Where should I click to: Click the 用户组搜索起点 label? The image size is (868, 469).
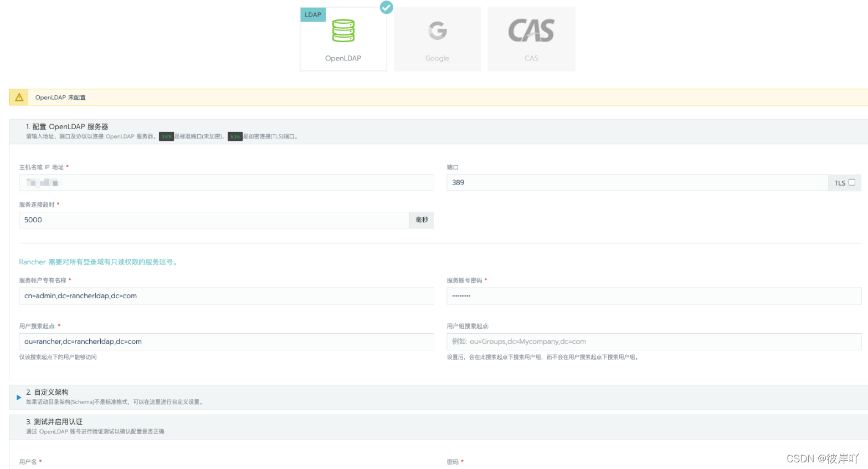coord(468,327)
